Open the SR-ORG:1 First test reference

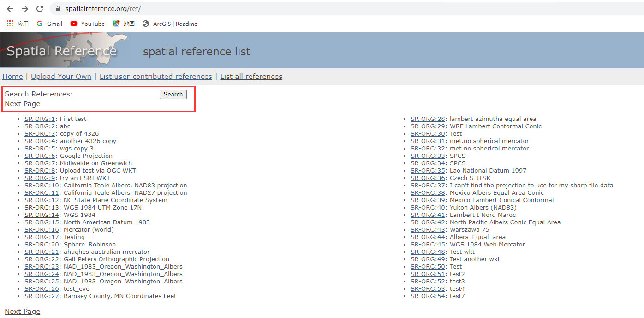coord(40,119)
